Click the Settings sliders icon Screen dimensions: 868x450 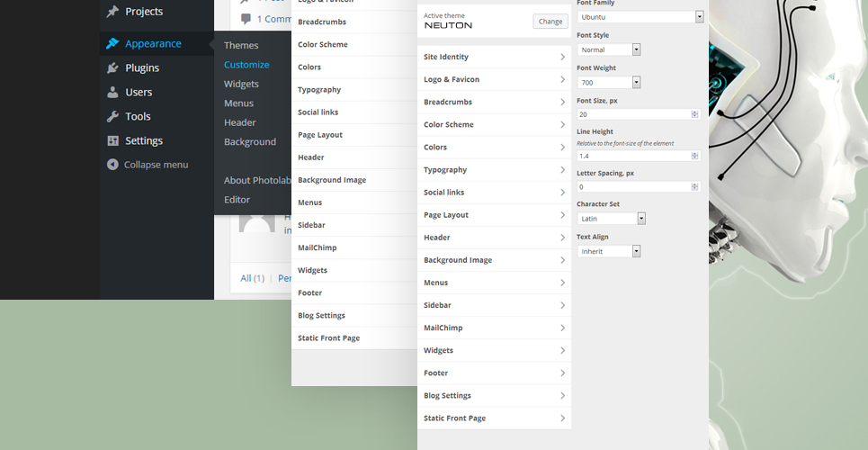(112, 140)
